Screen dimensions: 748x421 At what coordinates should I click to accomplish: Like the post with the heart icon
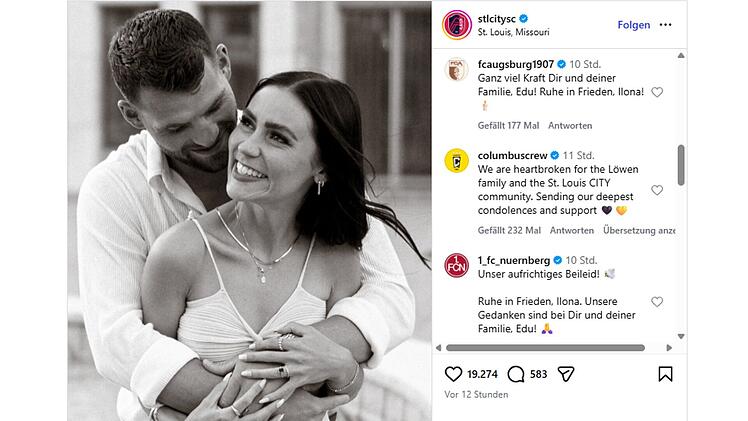tap(453, 374)
